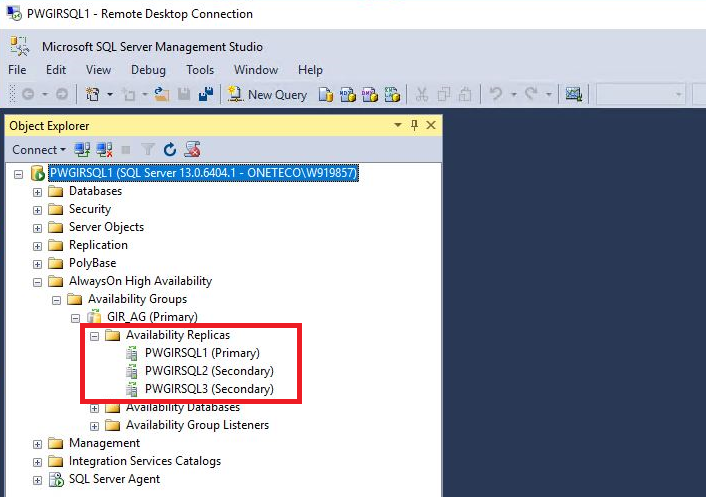Screen dimensions: 706x497
Task: Expand Integration Services Catalogs folder
Action: point(37,462)
